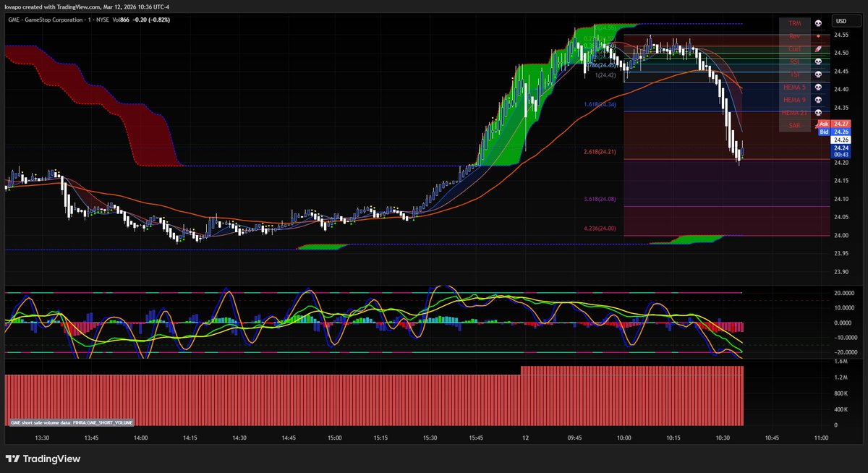
Task: Click 24.55 on the price axis
Action: tap(841, 35)
